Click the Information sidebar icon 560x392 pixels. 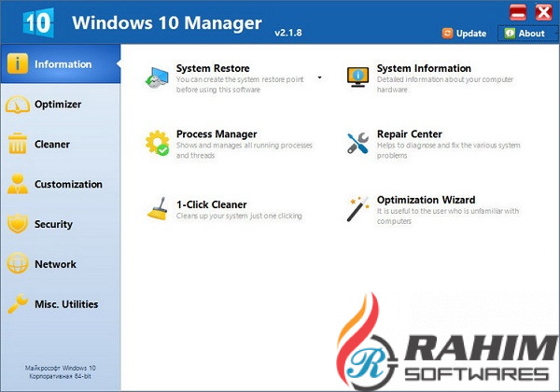17,63
